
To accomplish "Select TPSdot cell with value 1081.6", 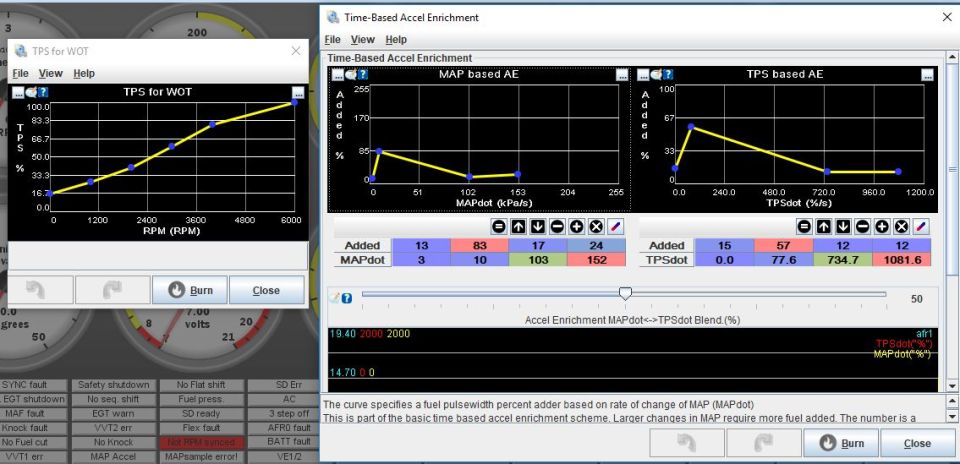I will (901, 260).
